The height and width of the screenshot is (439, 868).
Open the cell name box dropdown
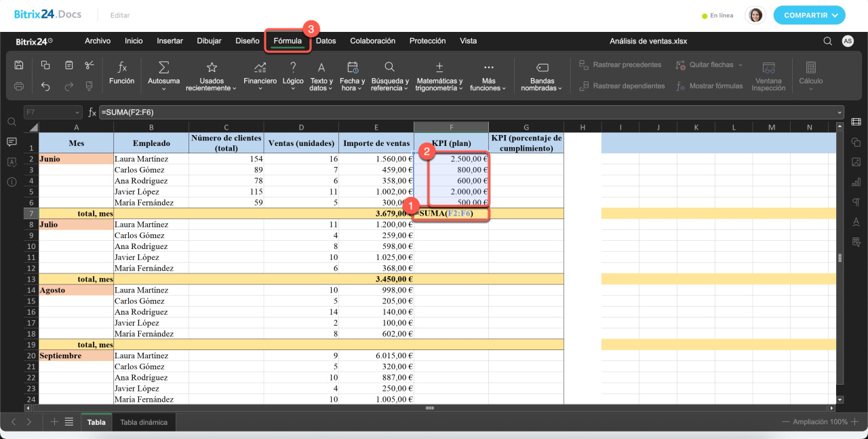click(x=77, y=112)
